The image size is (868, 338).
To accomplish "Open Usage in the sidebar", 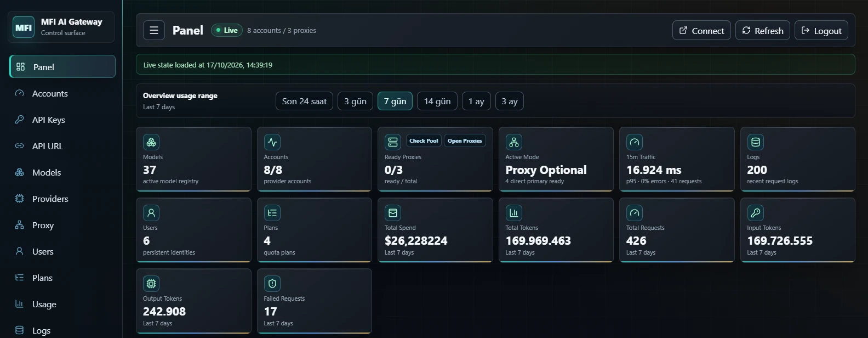I will pos(62,304).
